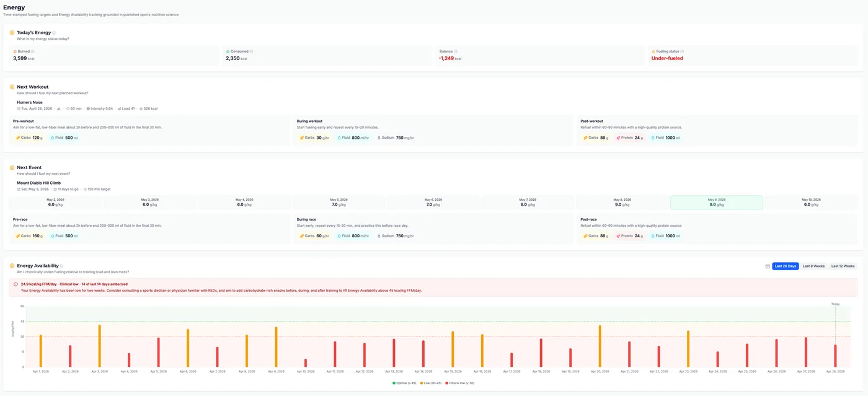Screen dimensions: 868x396
Task: Click the green icon beside Consumed
Action: pyautogui.click(x=228, y=51)
